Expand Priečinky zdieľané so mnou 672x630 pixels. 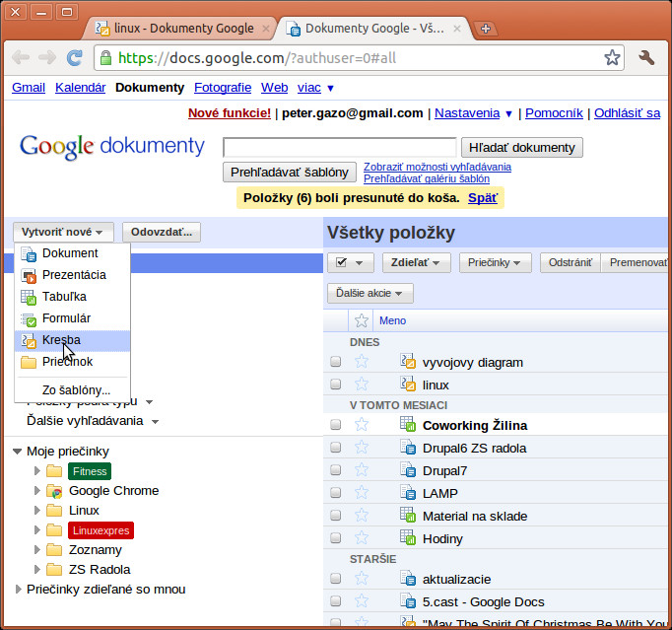(x=18, y=590)
